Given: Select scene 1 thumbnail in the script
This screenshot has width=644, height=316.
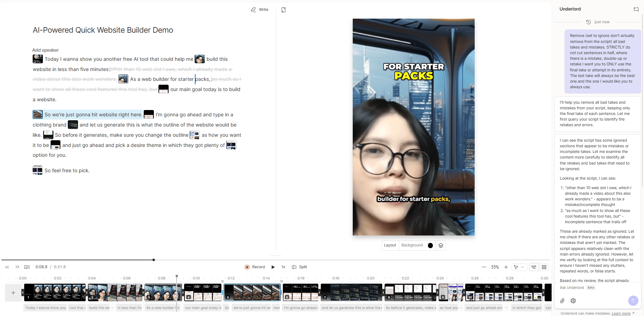Looking at the screenshot, I should pos(38,59).
